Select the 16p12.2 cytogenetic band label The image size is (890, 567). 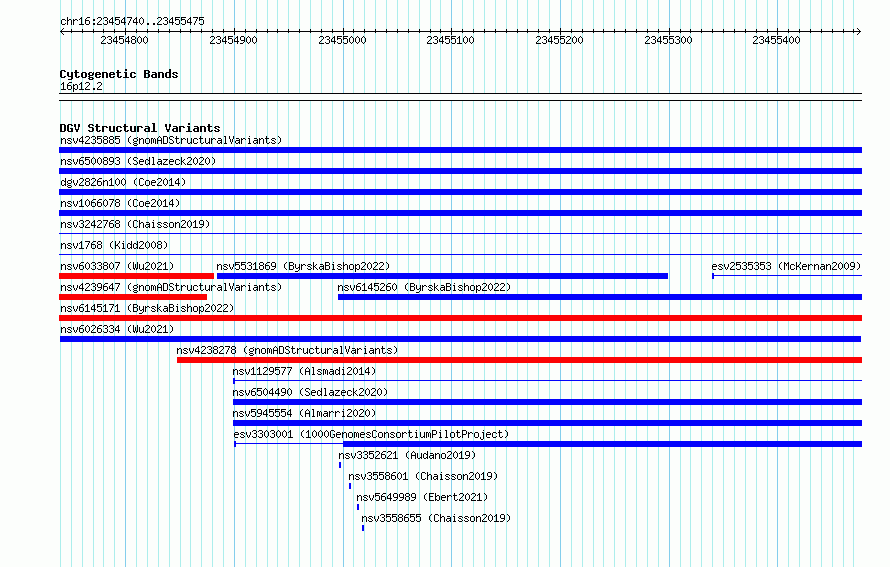coord(81,86)
